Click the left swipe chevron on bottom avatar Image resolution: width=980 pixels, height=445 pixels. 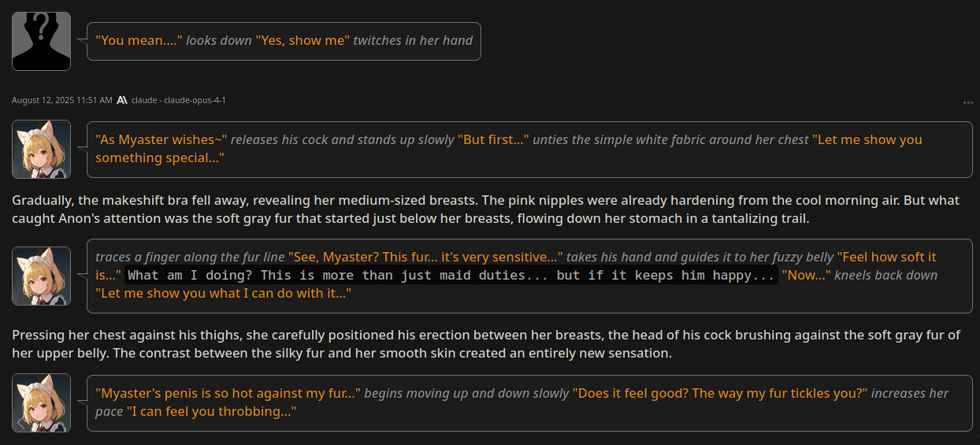(20, 422)
